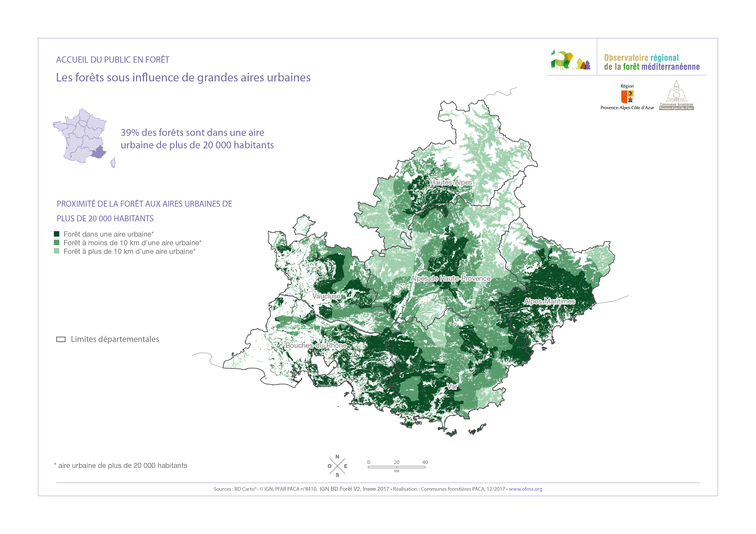This screenshot has height=534, width=756.
Task: Click the 'de la forêt méditerranéenne' text
Action: (x=652, y=67)
